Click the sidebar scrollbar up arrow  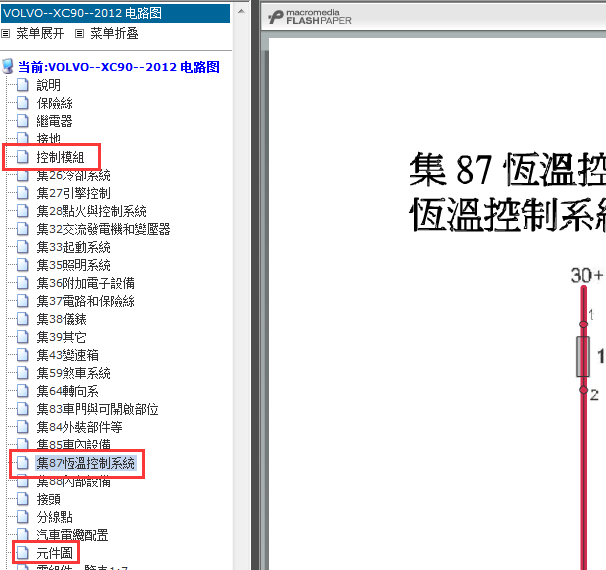pyautogui.click(x=241, y=12)
